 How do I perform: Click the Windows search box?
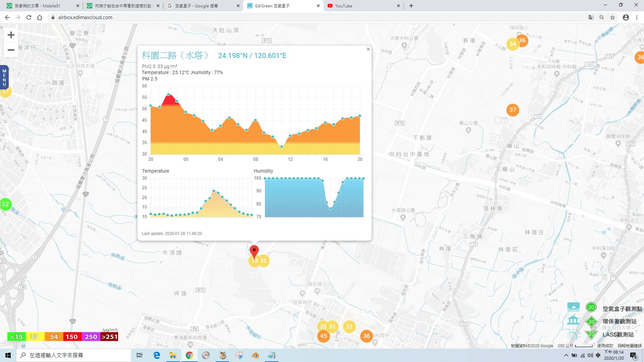(x=74, y=355)
